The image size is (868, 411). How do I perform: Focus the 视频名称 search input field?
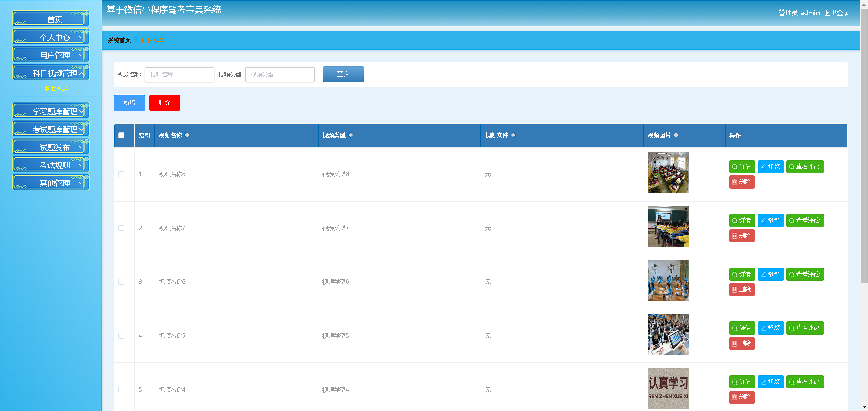click(x=179, y=75)
